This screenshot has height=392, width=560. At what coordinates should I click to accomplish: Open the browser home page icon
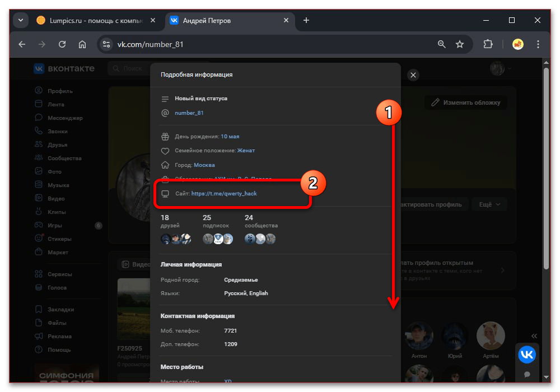tap(82, 44)
